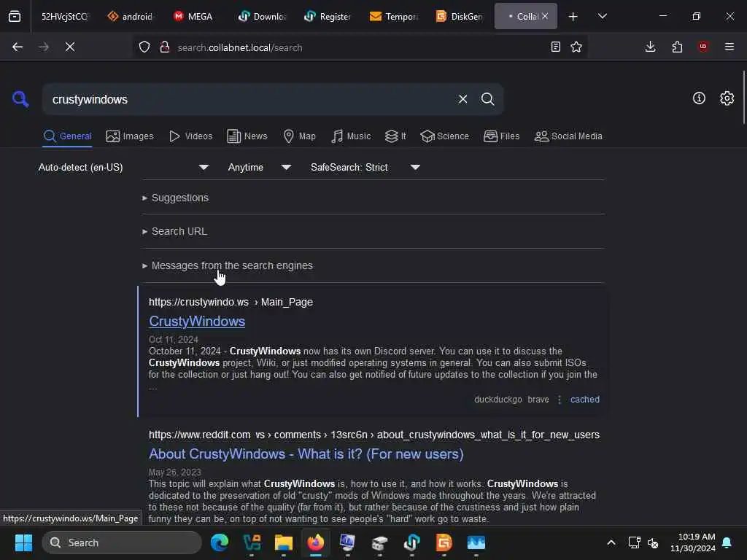Clear the crustywindows search query

(462, 99)
